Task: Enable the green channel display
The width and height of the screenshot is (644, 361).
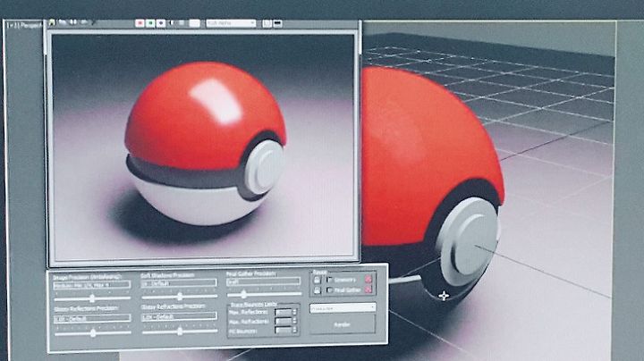Action: [150, 23]
